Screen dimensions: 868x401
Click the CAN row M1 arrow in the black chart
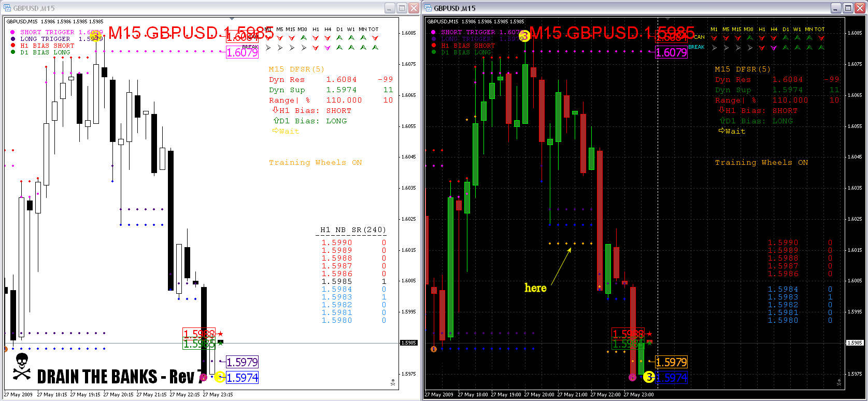click(715, 38)
